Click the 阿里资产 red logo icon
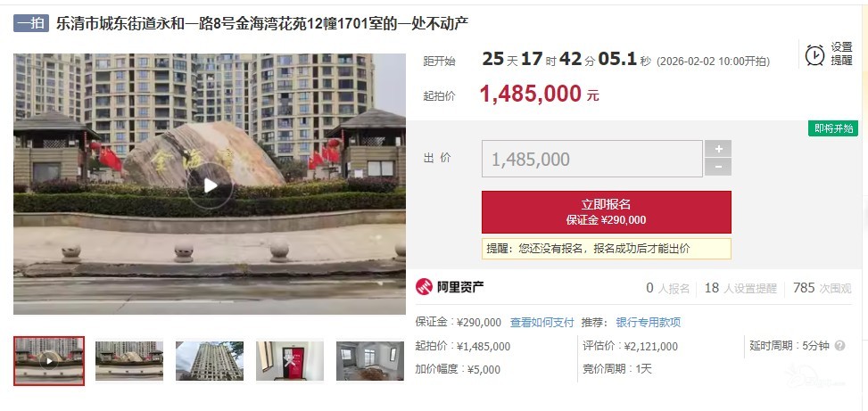Image resolution: width=868 pixels, height=411 pixels. click(x=424, y=286)
